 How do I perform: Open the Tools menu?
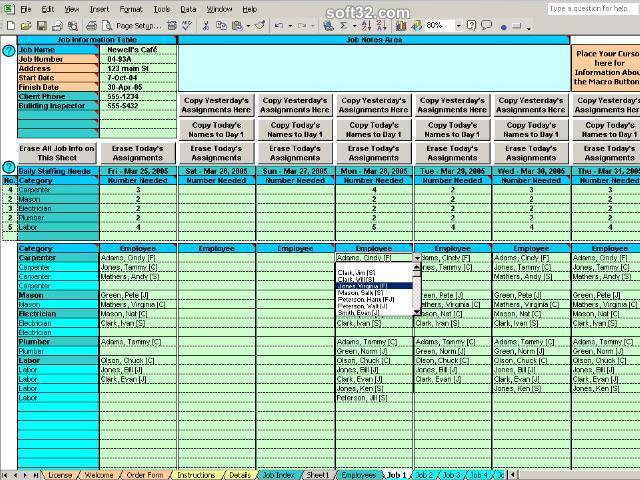coord(162,9)
